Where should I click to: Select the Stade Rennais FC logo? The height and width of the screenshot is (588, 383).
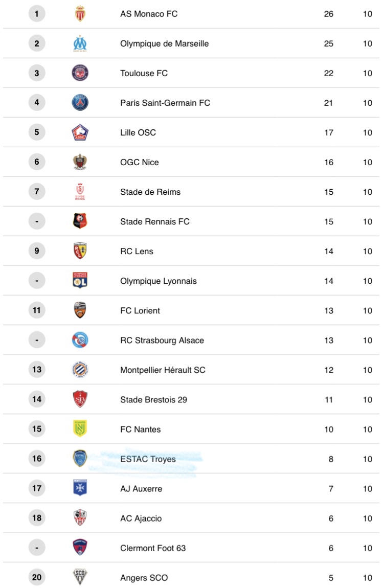click(x=80, y=221)
